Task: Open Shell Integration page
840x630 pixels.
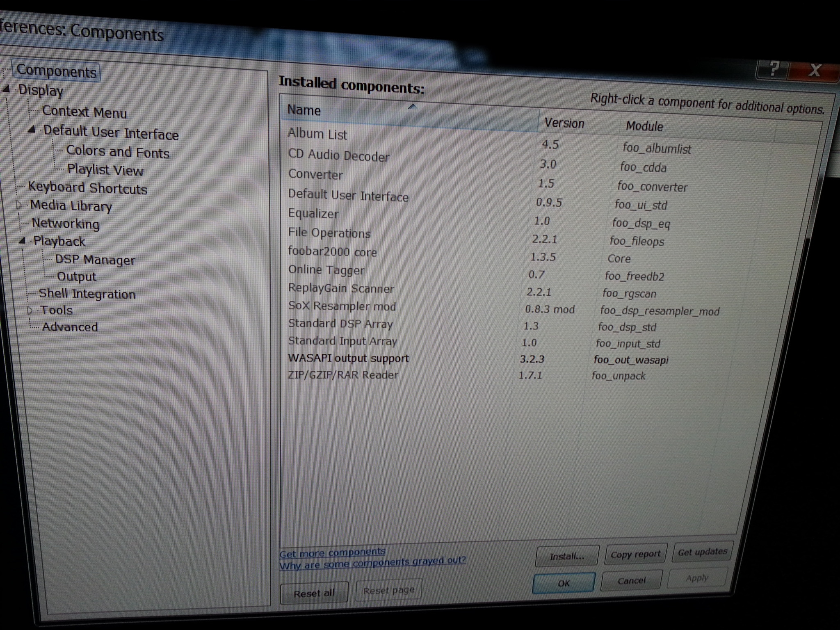Action: (87, 294)
